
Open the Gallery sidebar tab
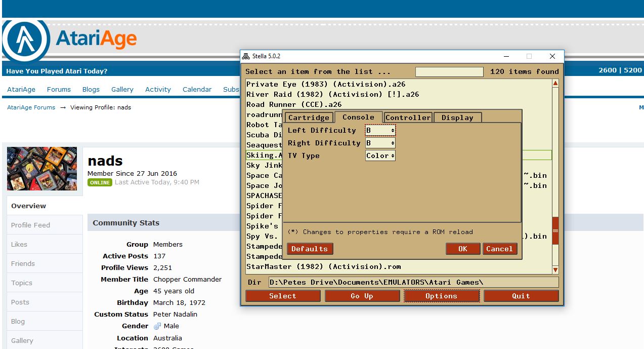(45, 340)
